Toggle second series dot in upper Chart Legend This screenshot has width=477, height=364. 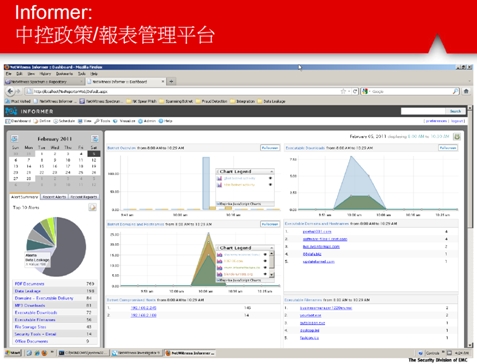point(270,184)
